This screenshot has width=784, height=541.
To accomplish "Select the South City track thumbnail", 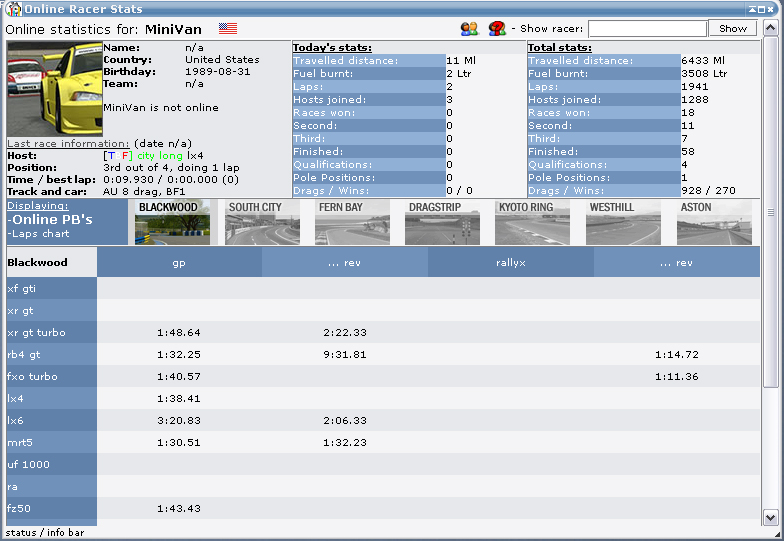I will 262,222.
